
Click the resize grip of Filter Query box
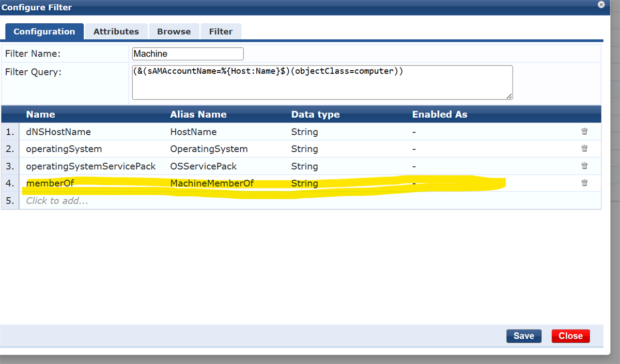click(509, 96)
